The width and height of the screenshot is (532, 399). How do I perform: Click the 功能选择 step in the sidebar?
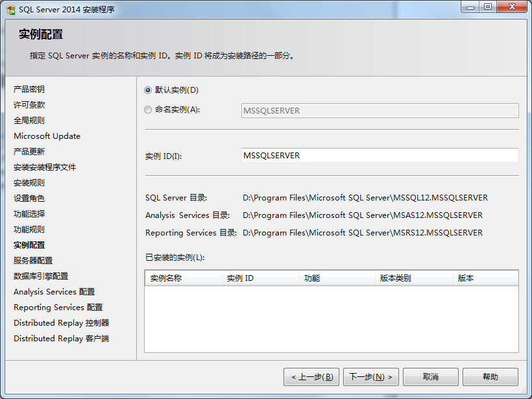coord(29,213)
